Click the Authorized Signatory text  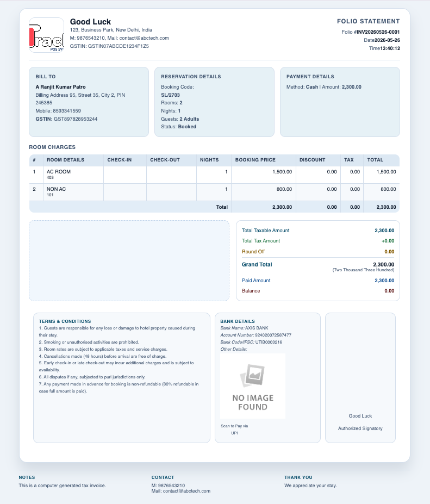[x=360, y=428]
